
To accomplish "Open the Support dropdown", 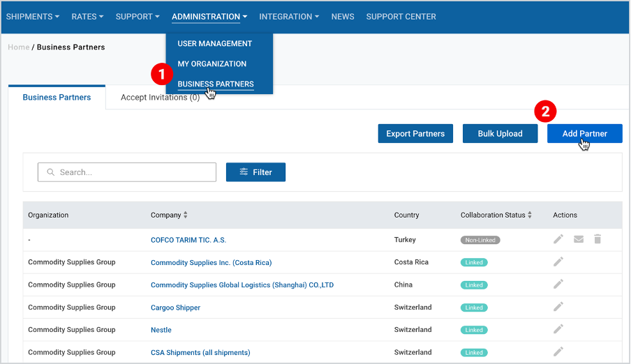I will [x=138, y=17].
